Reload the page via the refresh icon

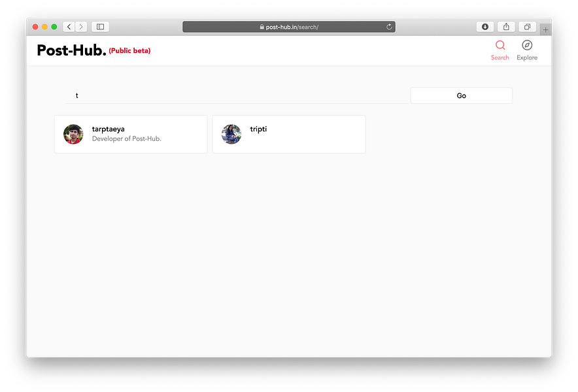pos(389,27)
